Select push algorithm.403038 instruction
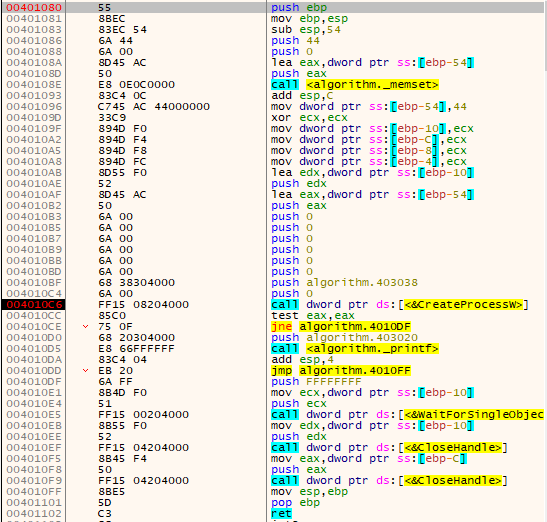This screenshot has width=547, height=522. [x=344, y=283]
